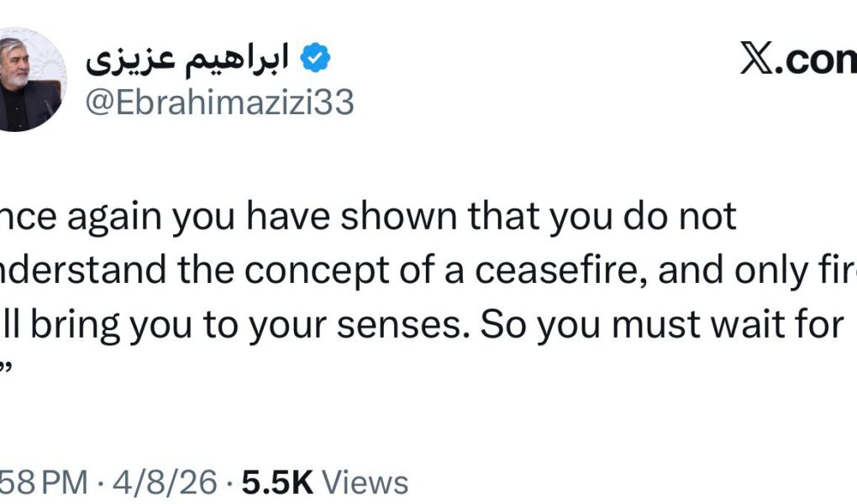Screen dimensions: 857x504
Task: Click the 5.5K view count number
Action: tap(277, 482)
